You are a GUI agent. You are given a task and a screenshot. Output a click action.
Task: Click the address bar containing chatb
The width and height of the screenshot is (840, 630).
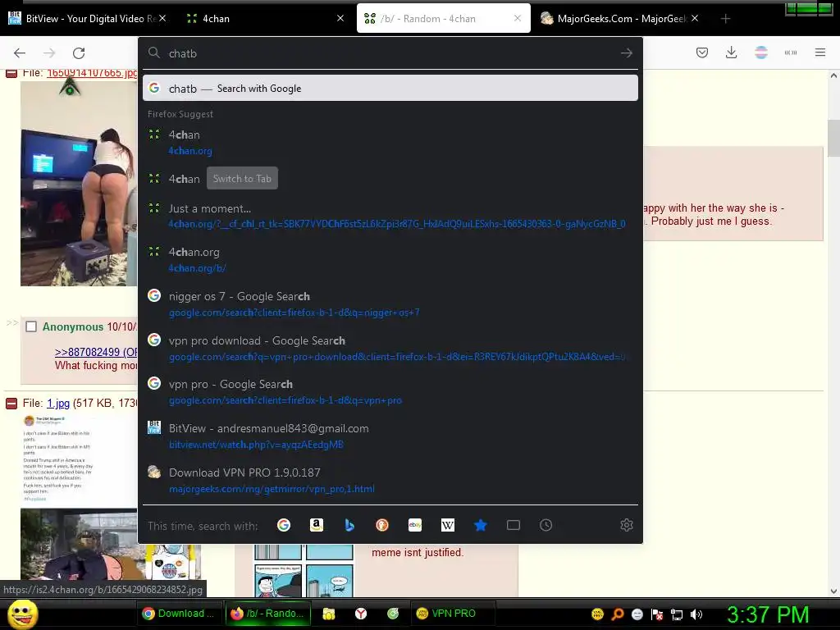(x=390, y=53)
